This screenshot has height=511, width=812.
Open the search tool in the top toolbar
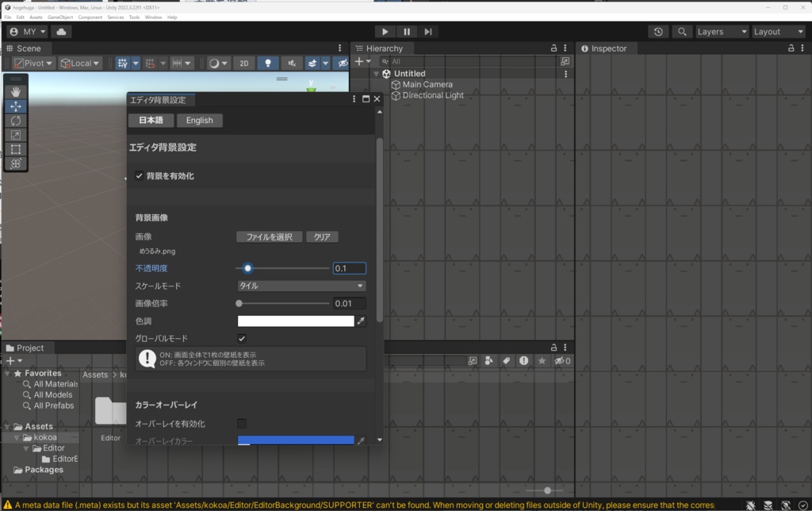(x=683, y=32)
